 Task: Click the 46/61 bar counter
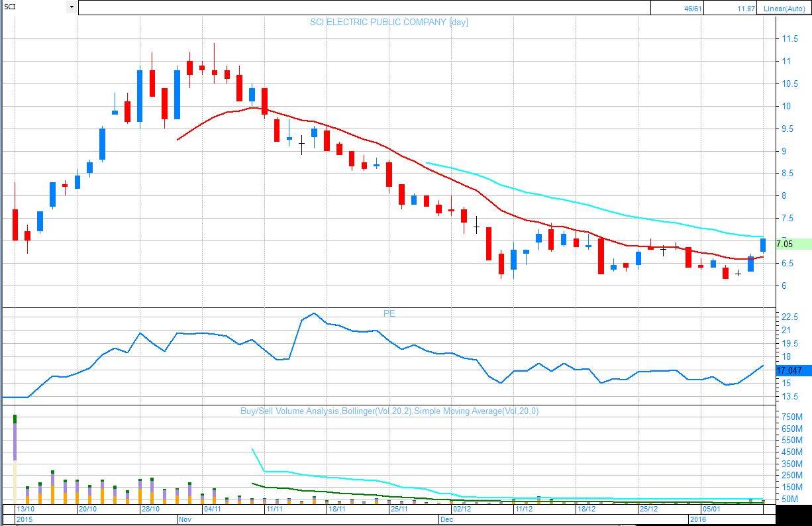677,8
